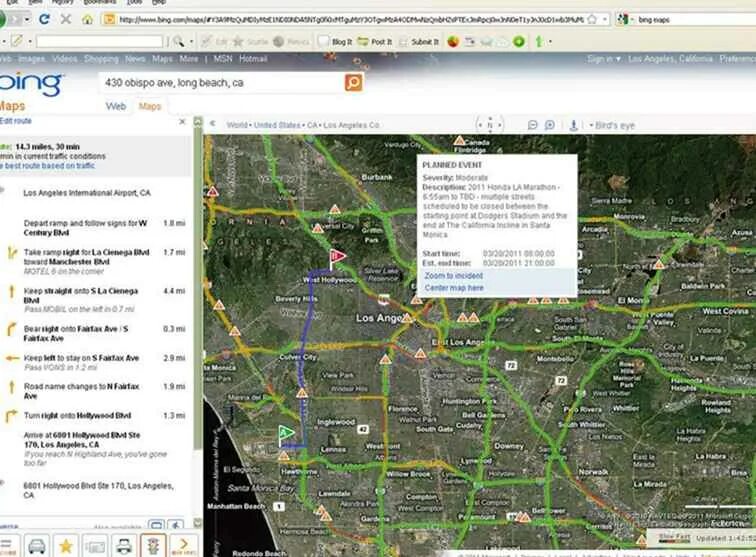Open the More menu in Bing header

189,59
